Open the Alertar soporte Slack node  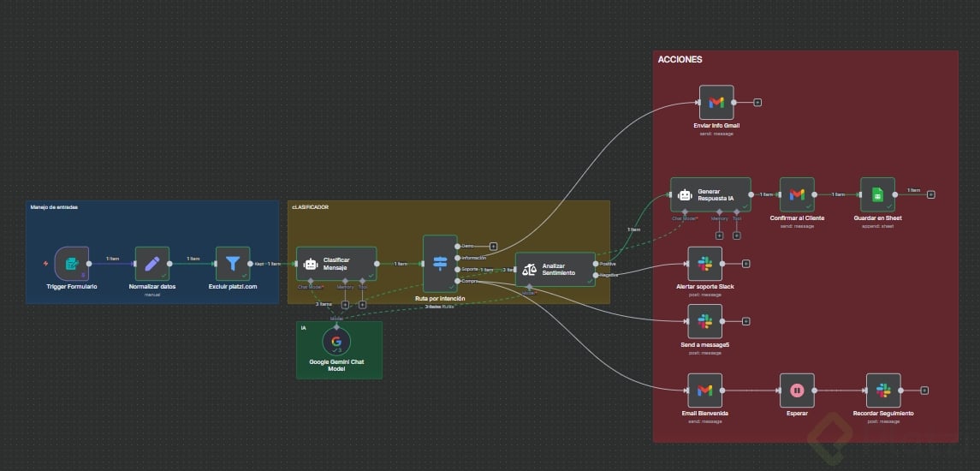point(705,264)
